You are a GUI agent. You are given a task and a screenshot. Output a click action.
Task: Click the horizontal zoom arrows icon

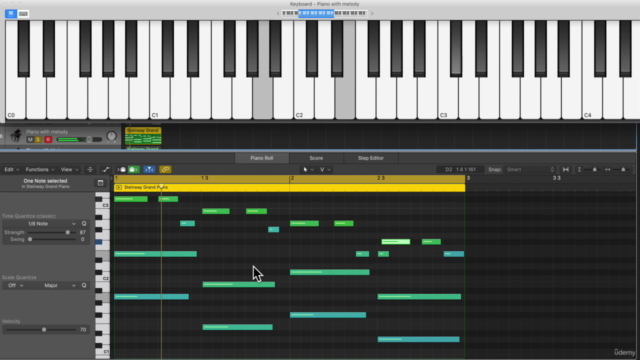coord(607,169)
